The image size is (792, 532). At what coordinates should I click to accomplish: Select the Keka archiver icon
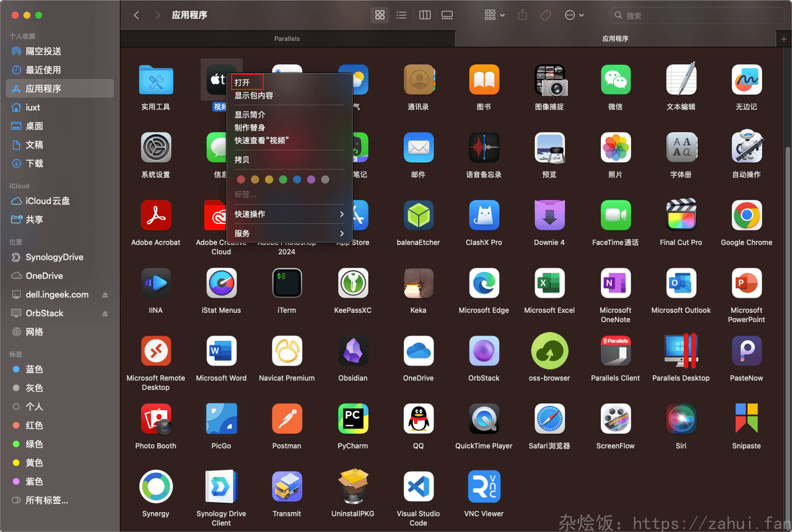[x=418, y=284]
